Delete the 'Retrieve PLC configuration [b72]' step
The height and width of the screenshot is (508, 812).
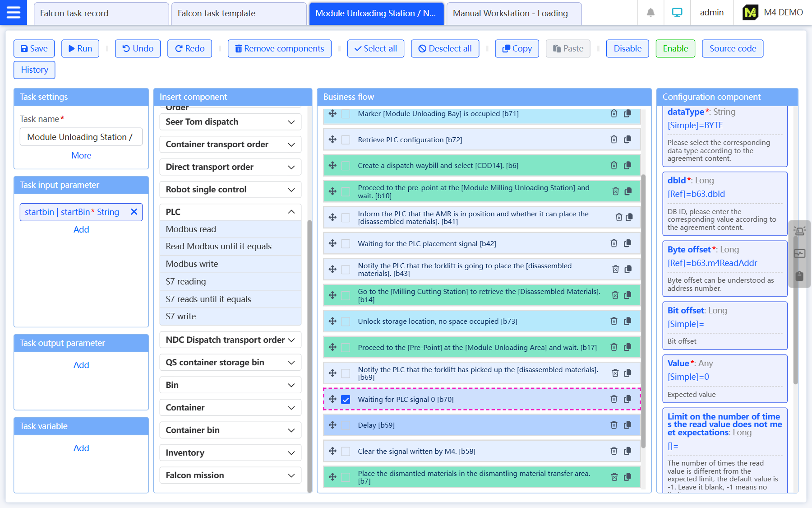tap(614, 140)
